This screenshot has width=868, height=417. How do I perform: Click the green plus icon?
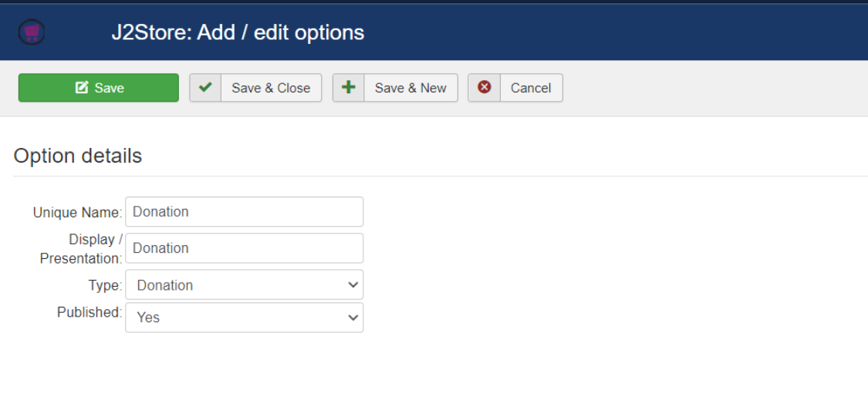click(x=348, y=87)
